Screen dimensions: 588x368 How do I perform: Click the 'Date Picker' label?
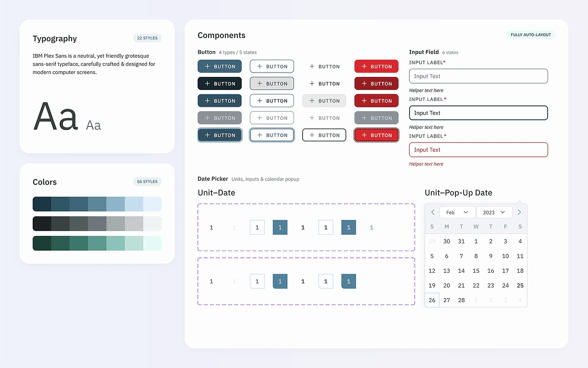(x=213, y=179)
